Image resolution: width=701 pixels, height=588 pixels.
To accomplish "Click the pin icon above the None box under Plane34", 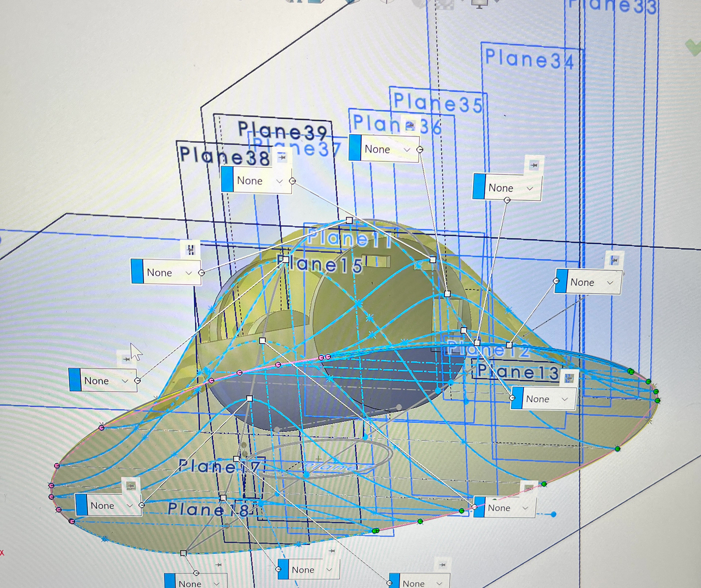I will click(534, 165).
